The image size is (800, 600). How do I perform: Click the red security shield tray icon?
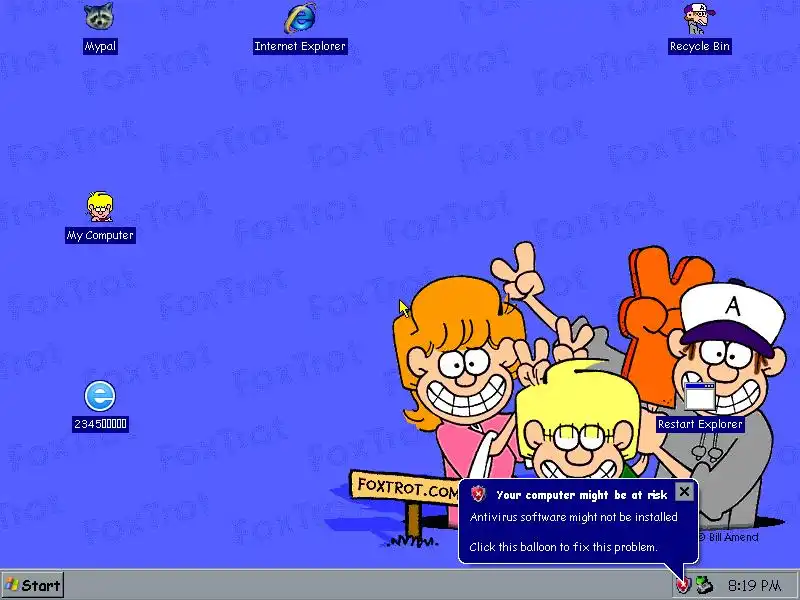683,585
